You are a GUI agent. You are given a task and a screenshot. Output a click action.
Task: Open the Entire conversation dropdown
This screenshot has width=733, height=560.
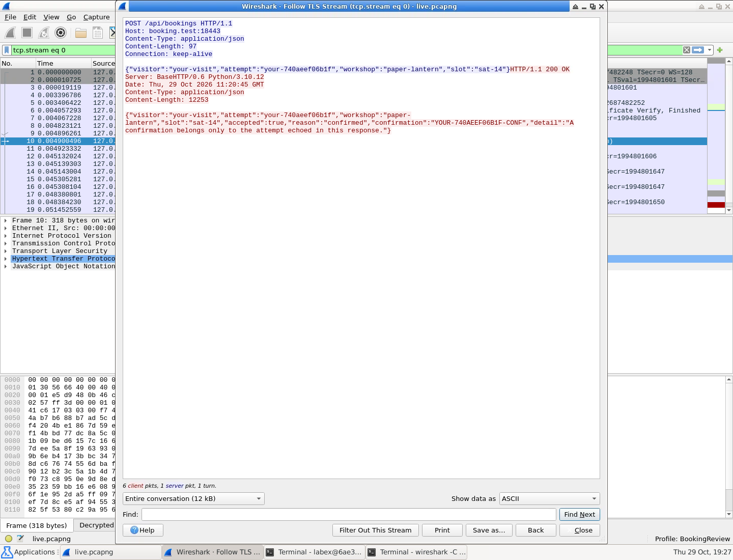point(193,499)
